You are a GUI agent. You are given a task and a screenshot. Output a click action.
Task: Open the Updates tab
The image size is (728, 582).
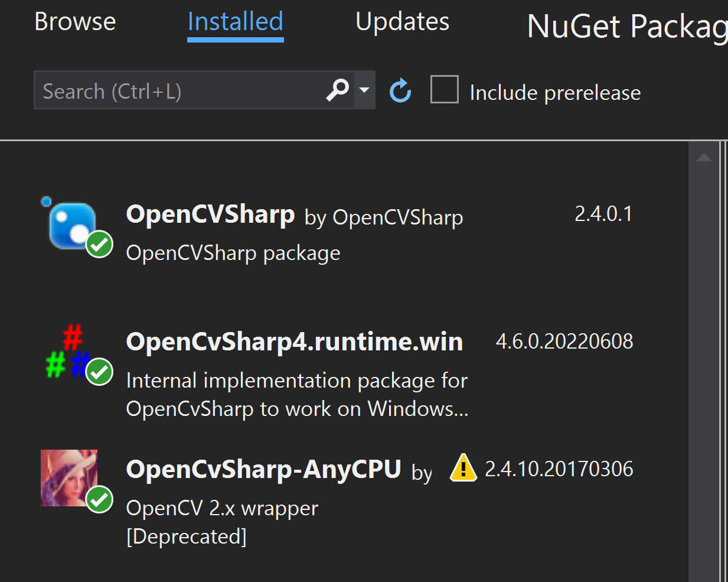pyautogui.click(x=401, y=22)
